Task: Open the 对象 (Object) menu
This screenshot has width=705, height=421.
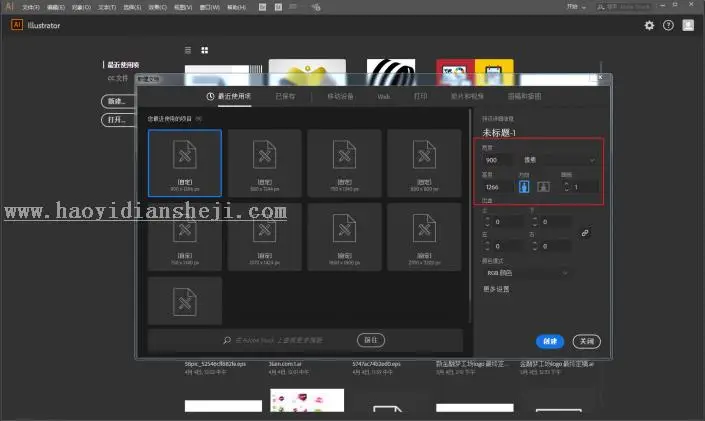Action: pyautogui.click(x=81, y=7)
